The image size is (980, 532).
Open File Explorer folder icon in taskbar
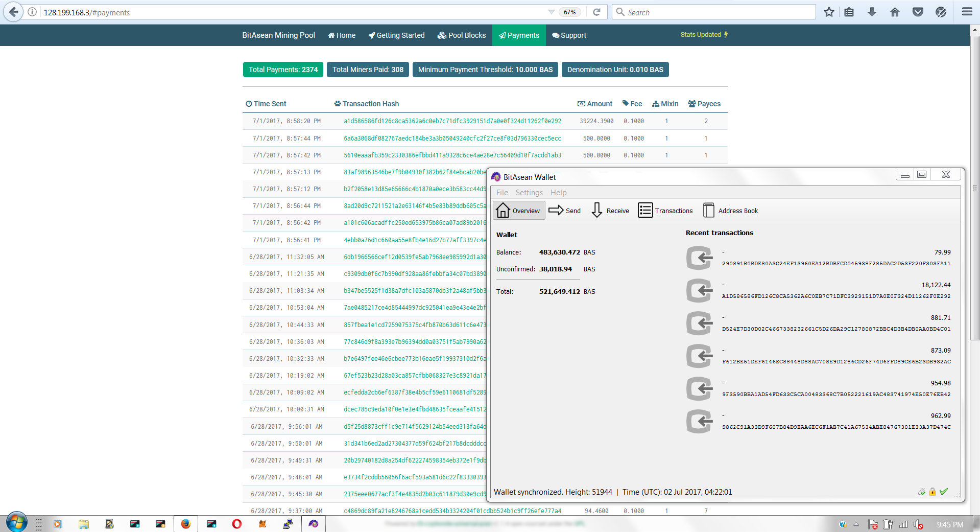[x=84, y=524]
